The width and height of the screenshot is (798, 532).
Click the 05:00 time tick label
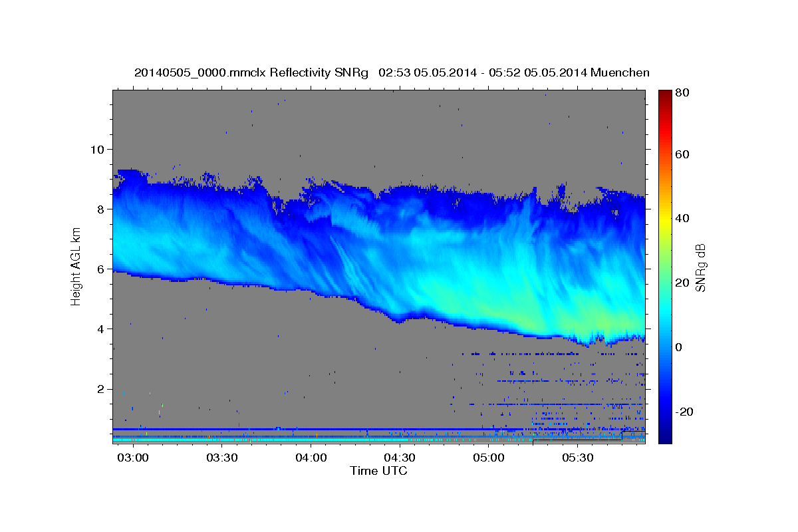pos(489,459)
